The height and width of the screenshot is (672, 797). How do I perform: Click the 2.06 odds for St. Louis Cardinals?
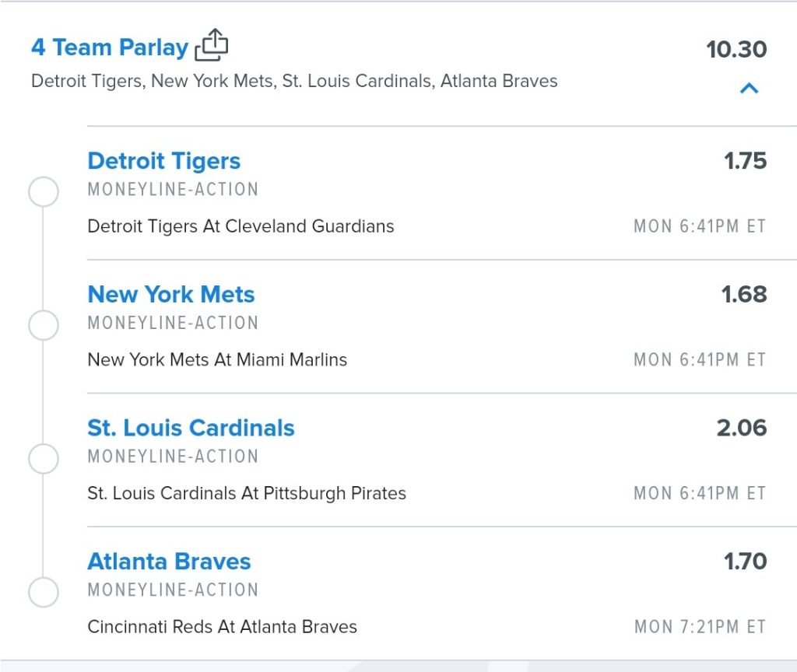point(742,428)
